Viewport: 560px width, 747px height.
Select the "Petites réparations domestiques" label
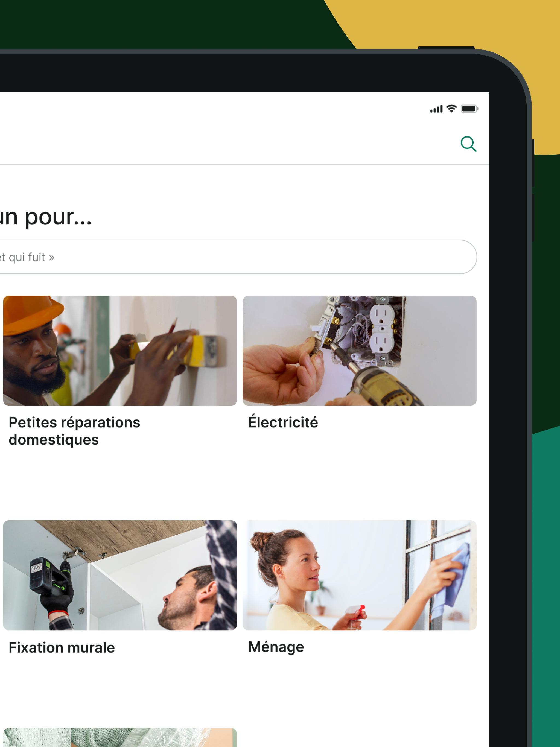click(74, 431)
